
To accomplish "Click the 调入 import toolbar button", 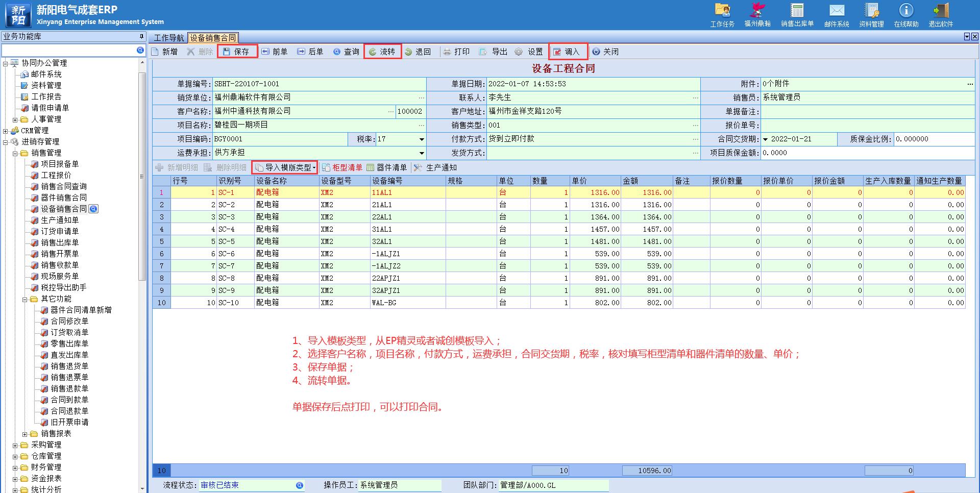I will click(x=568, y=52).
